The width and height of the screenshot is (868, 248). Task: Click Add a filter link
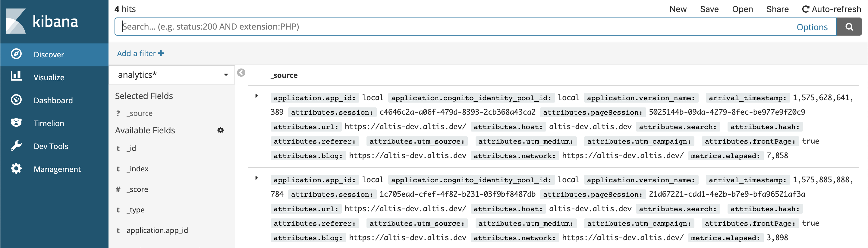tap(140, 53)
